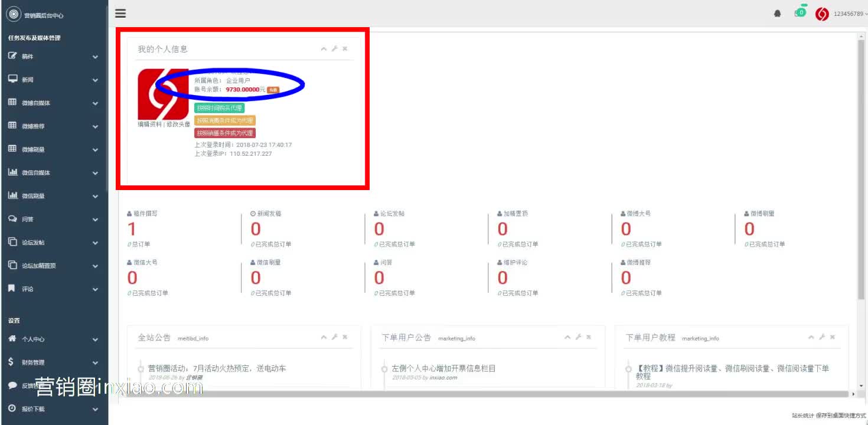Expand the 微信刷量 sidebar chevron
This screenshot has width=868, height=425.
coord(95,197)
